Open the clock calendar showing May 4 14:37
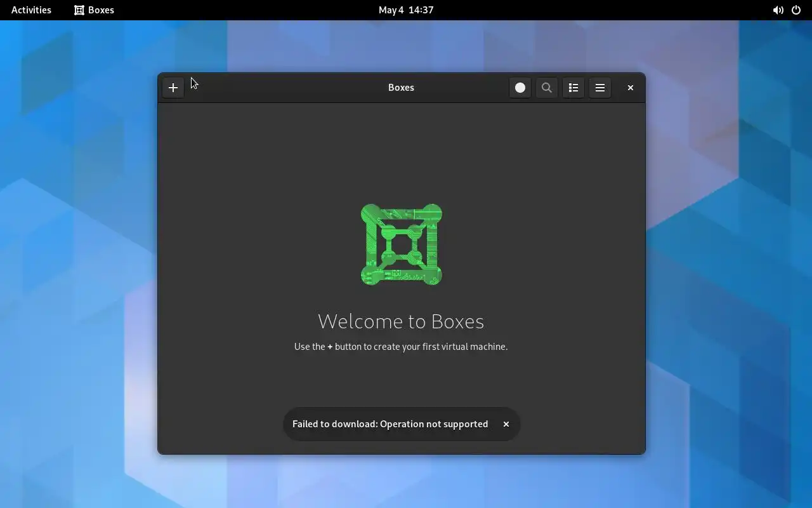This screenshot has width=812, height=508. (406, 10)
